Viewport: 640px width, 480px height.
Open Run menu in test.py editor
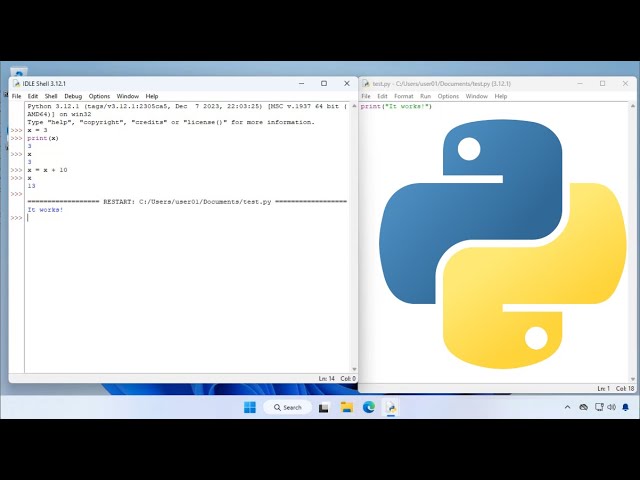coord(425,96)
